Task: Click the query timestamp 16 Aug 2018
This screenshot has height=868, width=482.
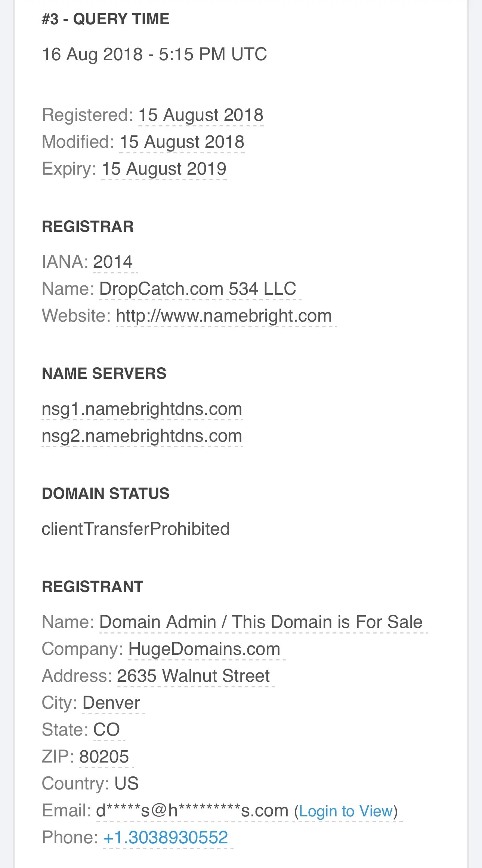Action: coord(154,54)
